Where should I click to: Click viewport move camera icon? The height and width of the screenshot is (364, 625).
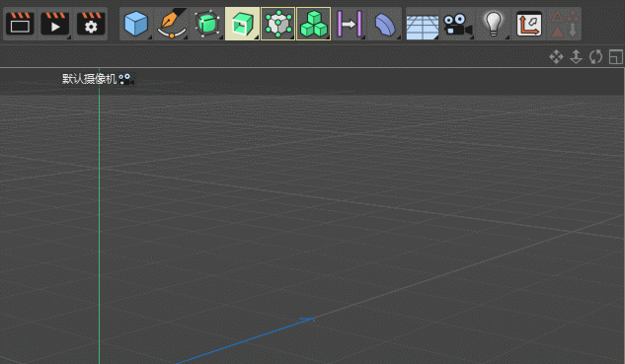(x=556, y=57)
